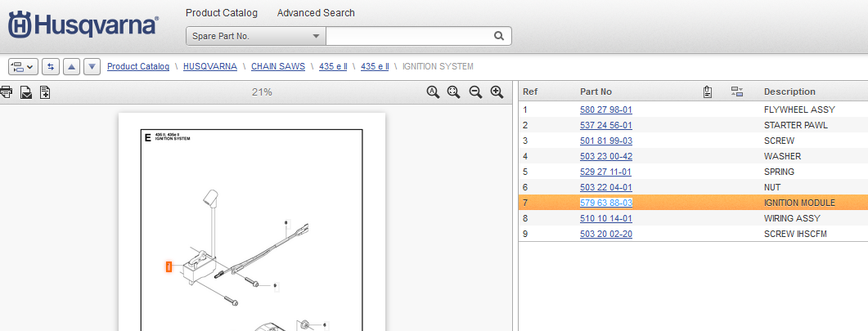This screenshot has height=331, width=868.
Task: Click the list layout column header icon
Action: pos(737,92)
